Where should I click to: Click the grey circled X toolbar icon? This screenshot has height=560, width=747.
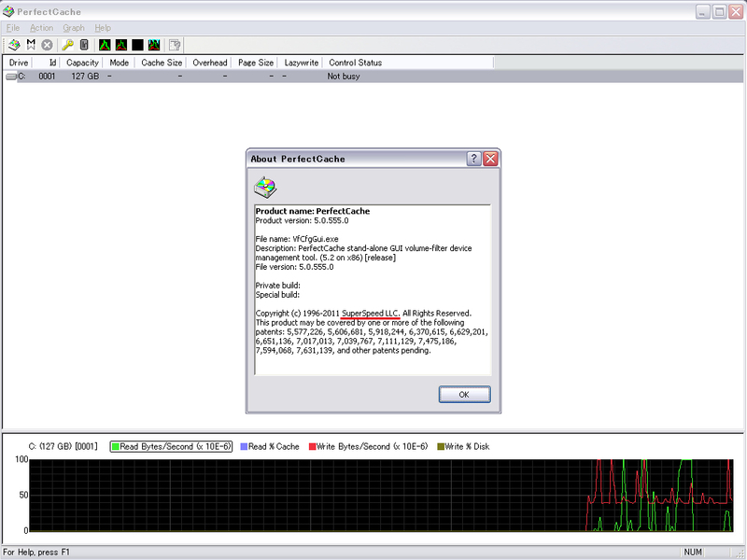pos(47,45)
